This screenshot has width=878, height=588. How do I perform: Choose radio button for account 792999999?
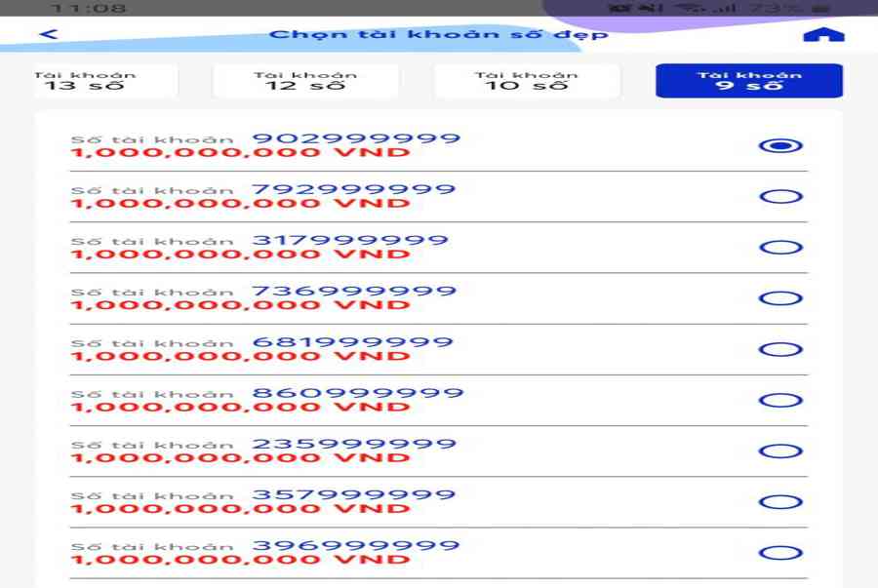(780, 197)
